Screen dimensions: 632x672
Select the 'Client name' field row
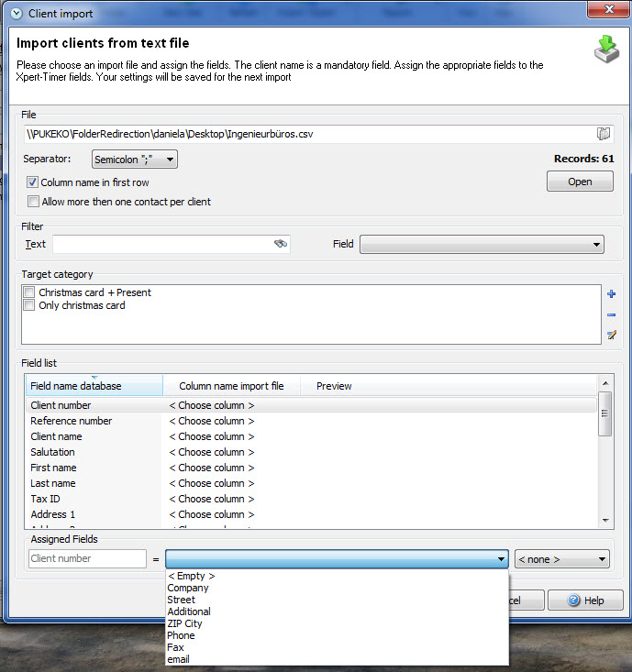311,436
